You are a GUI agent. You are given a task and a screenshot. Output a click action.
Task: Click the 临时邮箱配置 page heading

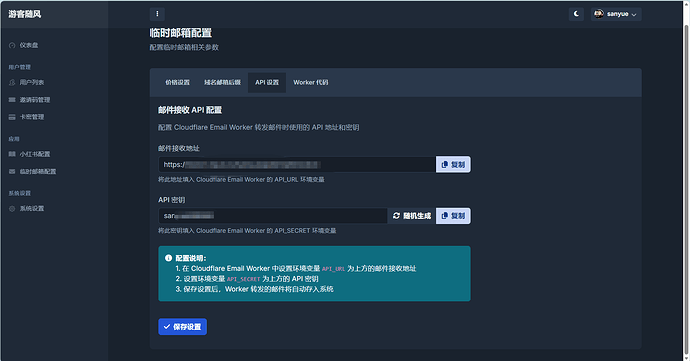181,33
